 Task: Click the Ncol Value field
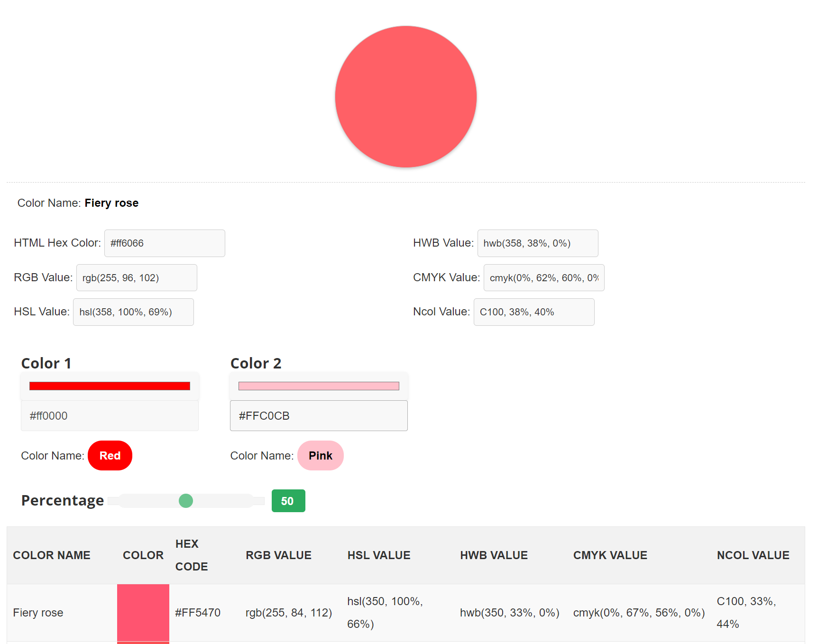tap(534, 312)
